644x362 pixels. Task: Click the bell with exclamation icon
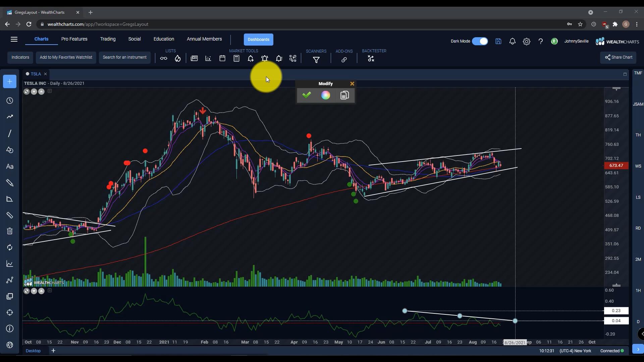(x=279, y=59)
